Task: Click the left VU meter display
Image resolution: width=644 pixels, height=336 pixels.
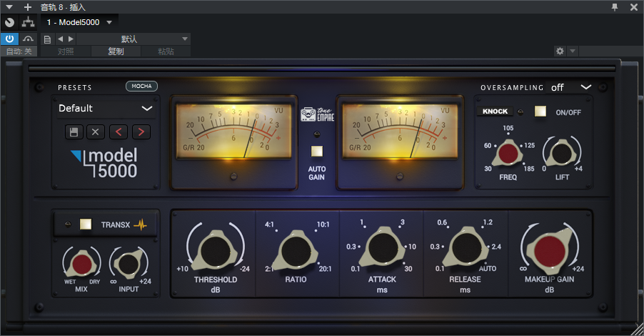Action: coord(233,132)
